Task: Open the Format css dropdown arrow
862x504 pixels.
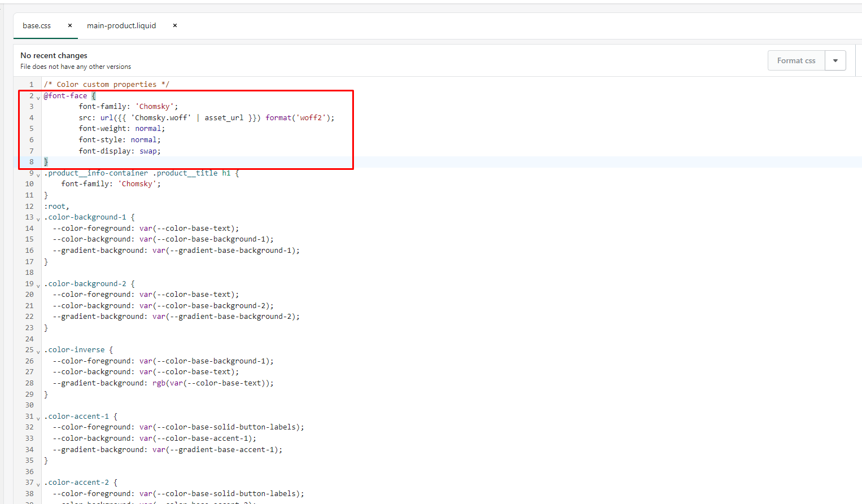Action: pyautogui.click(x=835, y=60)
